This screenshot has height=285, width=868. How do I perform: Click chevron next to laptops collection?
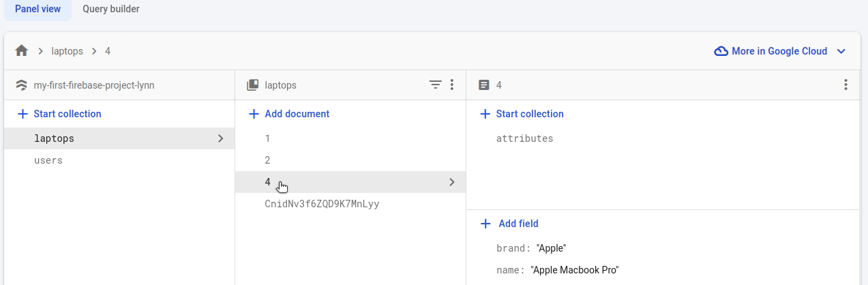pos(220,138)
